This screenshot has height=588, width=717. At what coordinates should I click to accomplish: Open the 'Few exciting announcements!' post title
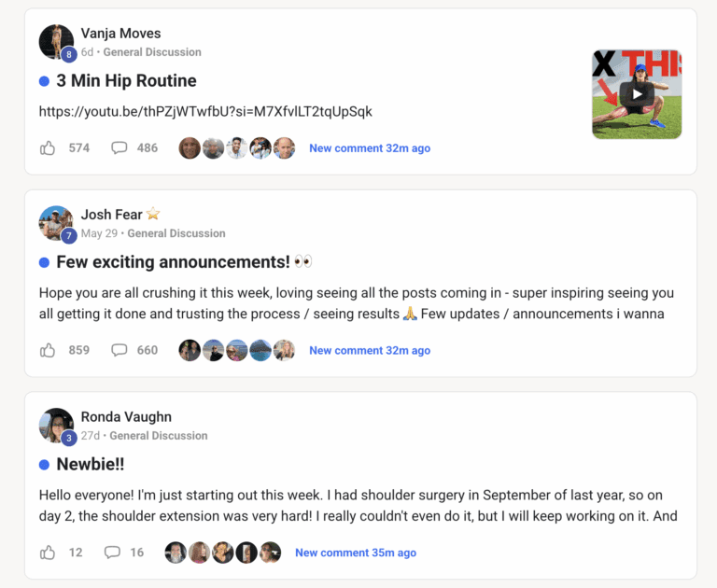173,262
